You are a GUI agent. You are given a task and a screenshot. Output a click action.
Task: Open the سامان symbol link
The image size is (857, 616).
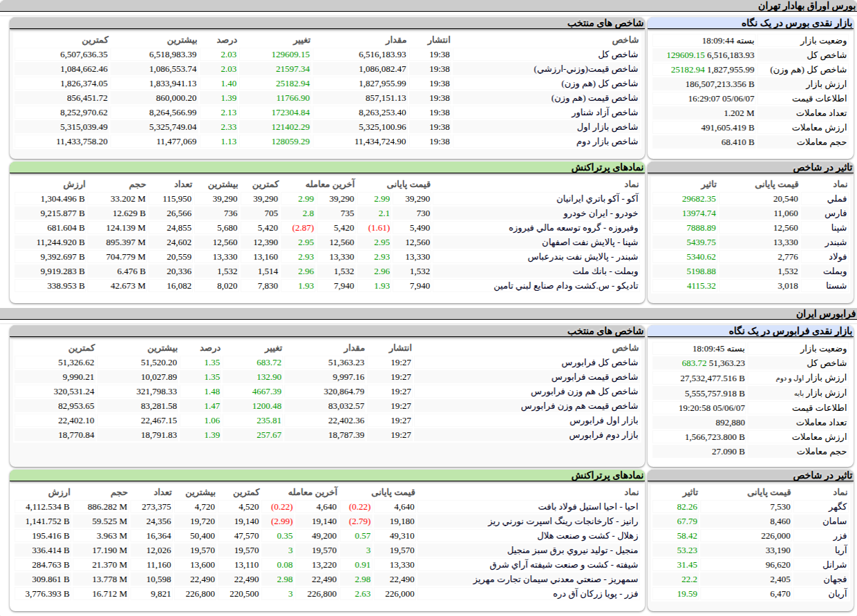coord(836,521)
